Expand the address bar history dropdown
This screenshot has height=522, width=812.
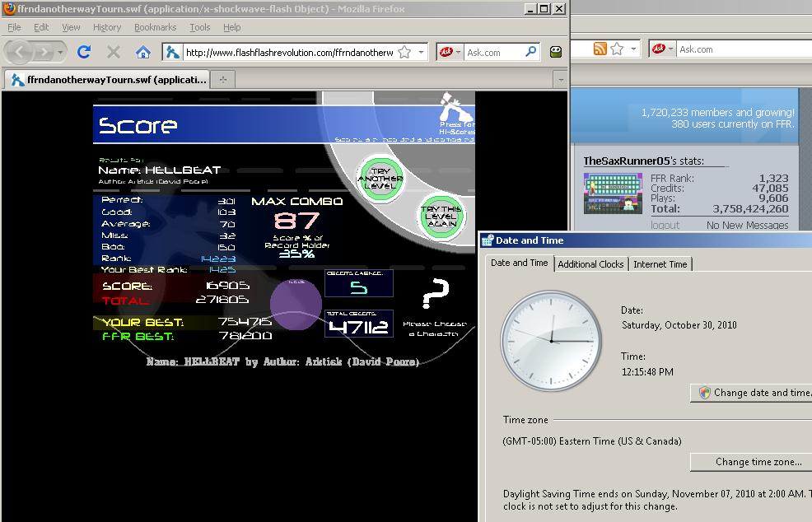(x=421, y=52)
